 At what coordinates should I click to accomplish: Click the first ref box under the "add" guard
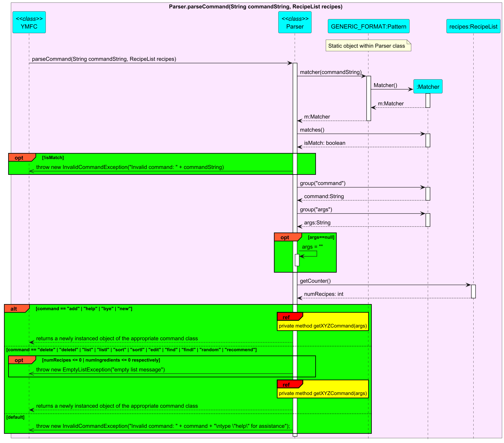[322, 321]
